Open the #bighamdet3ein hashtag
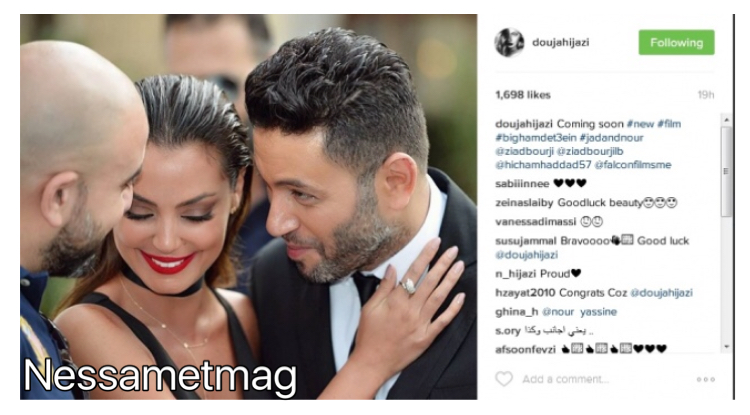Screen dimensions: 750x415 click(536, 138)
